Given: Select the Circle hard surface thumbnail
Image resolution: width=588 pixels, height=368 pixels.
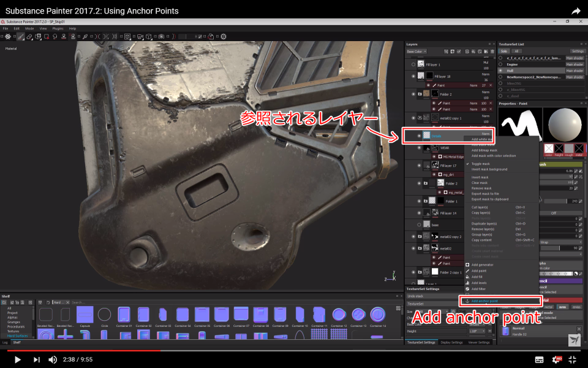Looking at the screenshot, I should (104, 315).
